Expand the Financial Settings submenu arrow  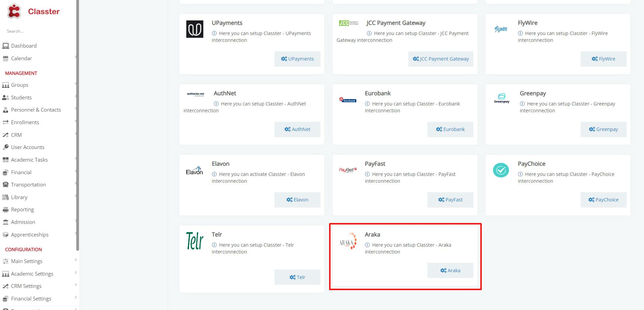[x=76, y=297]
